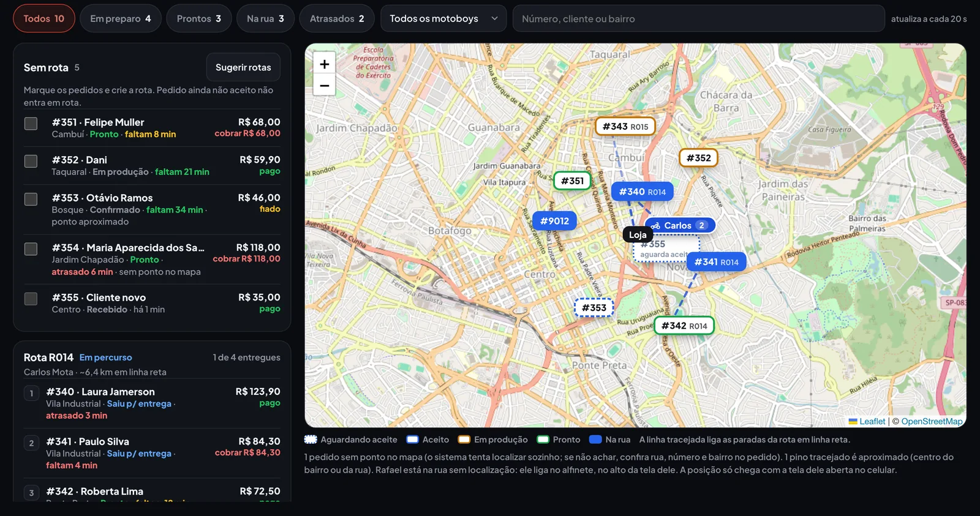Image resolution: width=980 pixels, height=516 pixels.
Task: Select route stop #341 Paulo Silva
Action: coord(152,453)
